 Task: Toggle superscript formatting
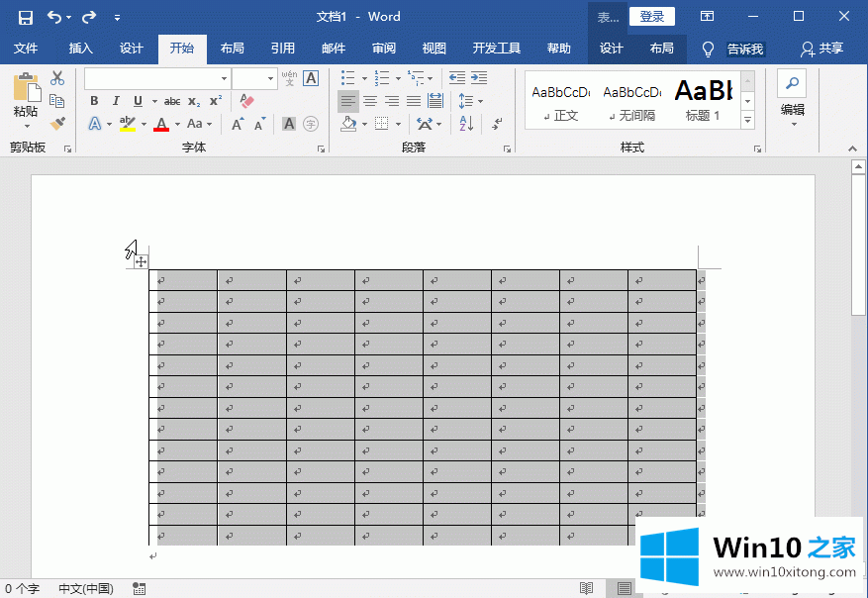(216, 101)
